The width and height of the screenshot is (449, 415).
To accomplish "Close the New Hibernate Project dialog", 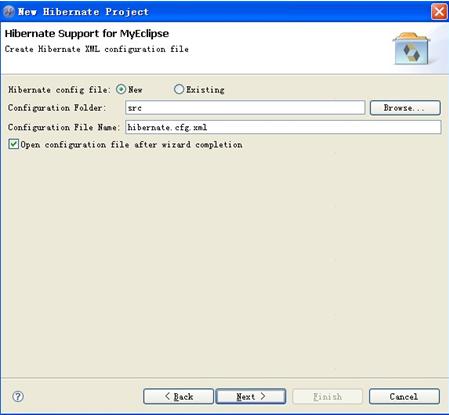I will point(439,12).
